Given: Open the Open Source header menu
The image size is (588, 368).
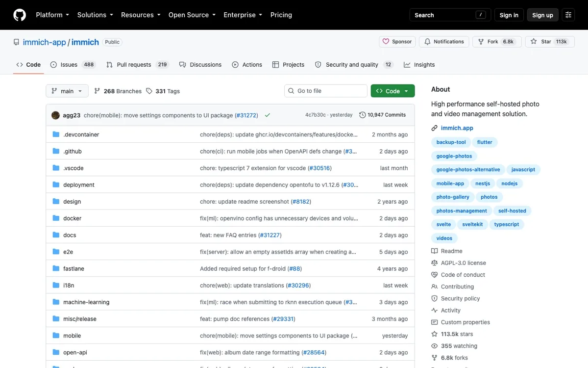Looking at the screenshot, I should pos(192,15).
